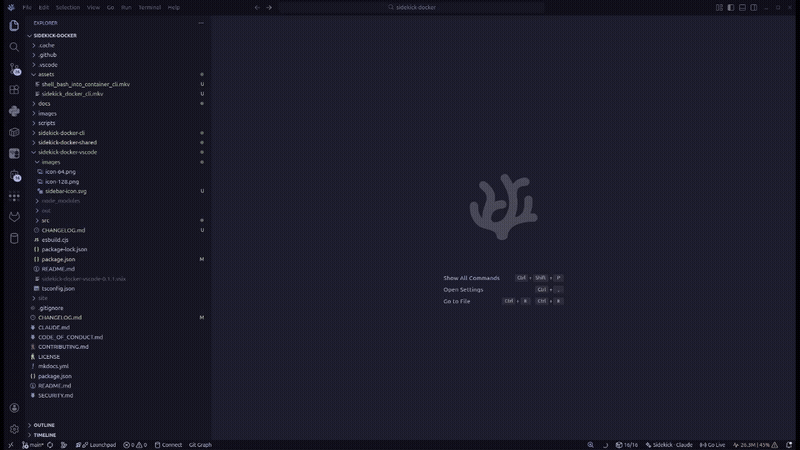Open the Extensions view icon
The height and width of the screenshot is (450, 800).
click(x=14, y=90)
